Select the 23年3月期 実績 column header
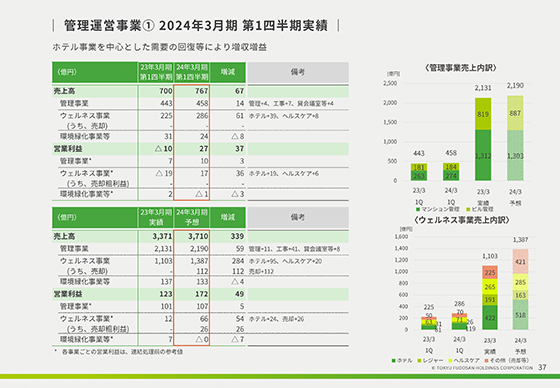The width and height of the screenshot is (560, 388). click(x=156, y=217)
